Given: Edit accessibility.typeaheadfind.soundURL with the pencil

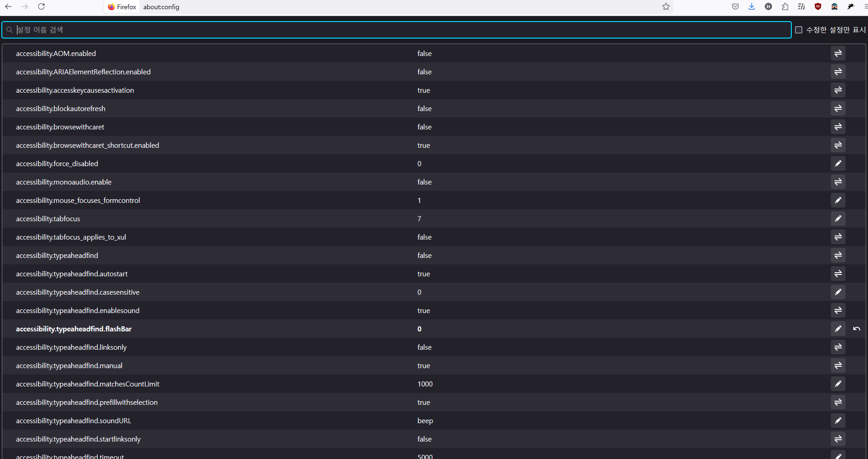Looking at the screenshot, I should click(x=838, y=420).
